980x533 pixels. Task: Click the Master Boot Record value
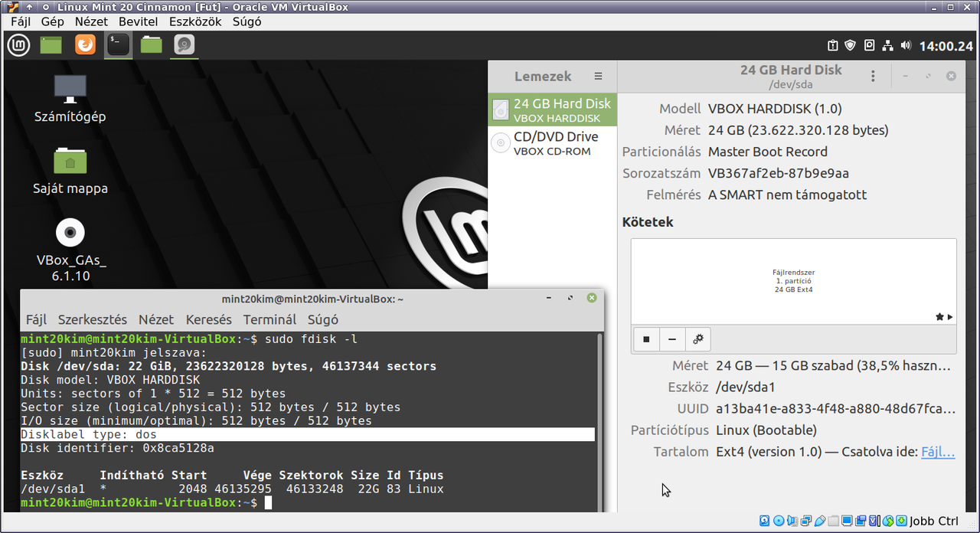(768, 152)
